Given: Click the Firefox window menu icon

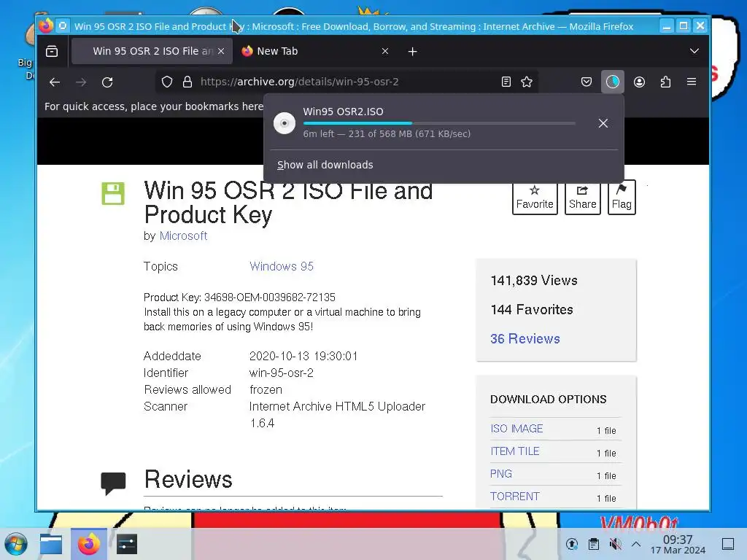Looking at the screenshot, I should (46, 26).
